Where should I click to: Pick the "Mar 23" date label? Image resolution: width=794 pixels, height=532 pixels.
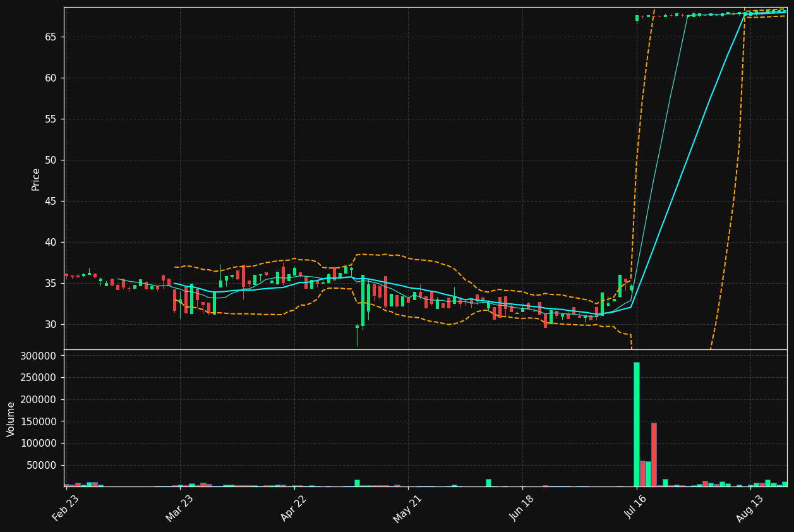[x=179, y=508]
